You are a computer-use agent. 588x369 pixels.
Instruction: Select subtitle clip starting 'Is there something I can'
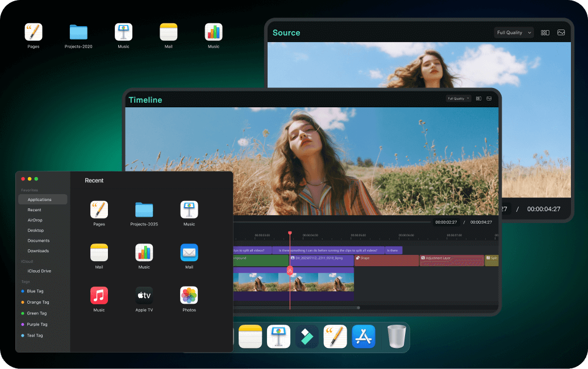coord(328,250)
